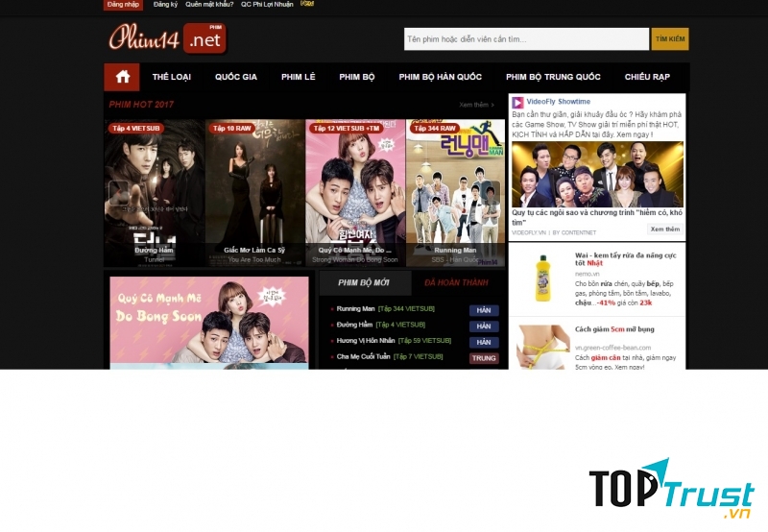This screenshot has height=532, width=768.
Task: Click the Tập 12 VIETSUB +TM badge
Action: point(347,129)
